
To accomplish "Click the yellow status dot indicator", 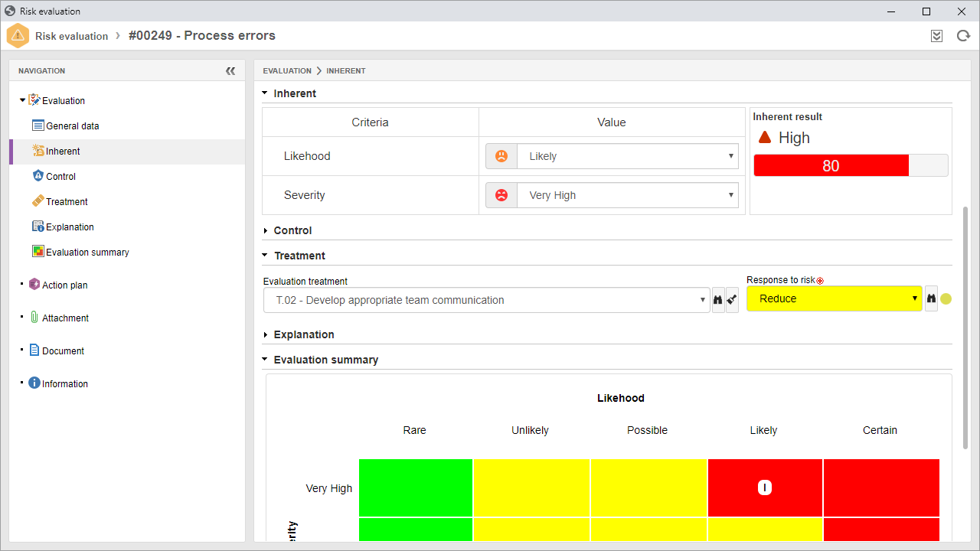I will click(x=946, y=299).
